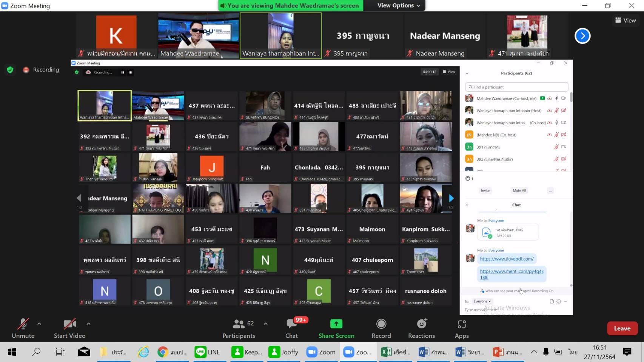Screen dimensions: 644x362
Task: Click the Invite button in participants panel
Action: 485,190
